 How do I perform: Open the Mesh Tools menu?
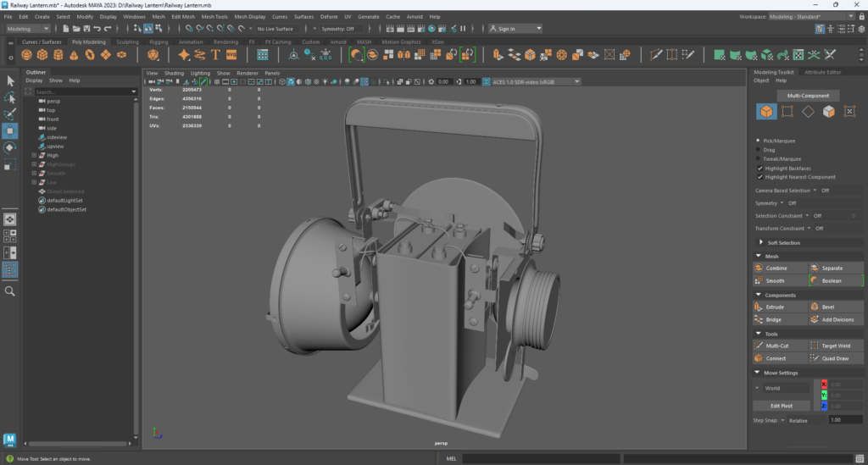[x=214, y=17]
